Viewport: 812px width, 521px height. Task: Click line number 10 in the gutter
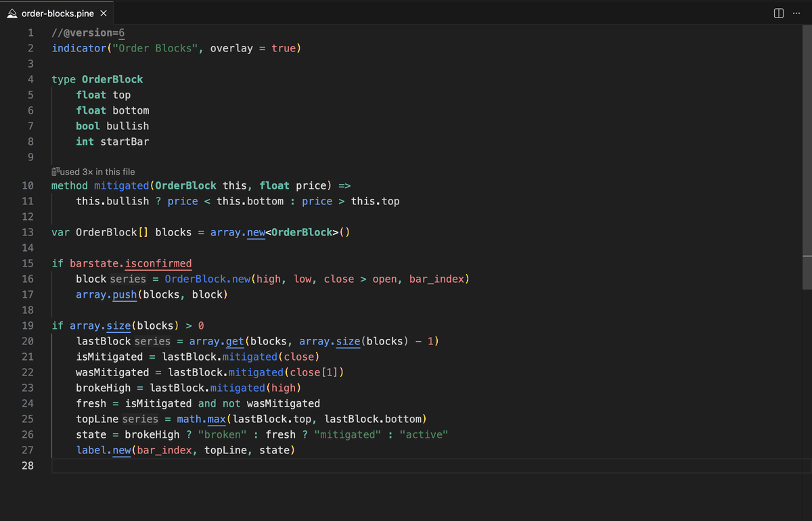tap(28, 185)
